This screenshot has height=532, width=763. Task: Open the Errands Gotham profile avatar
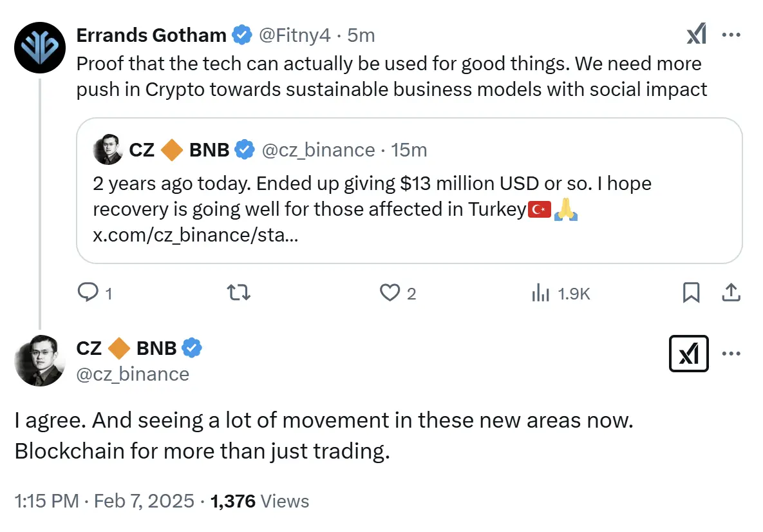(x=39, y=46)
